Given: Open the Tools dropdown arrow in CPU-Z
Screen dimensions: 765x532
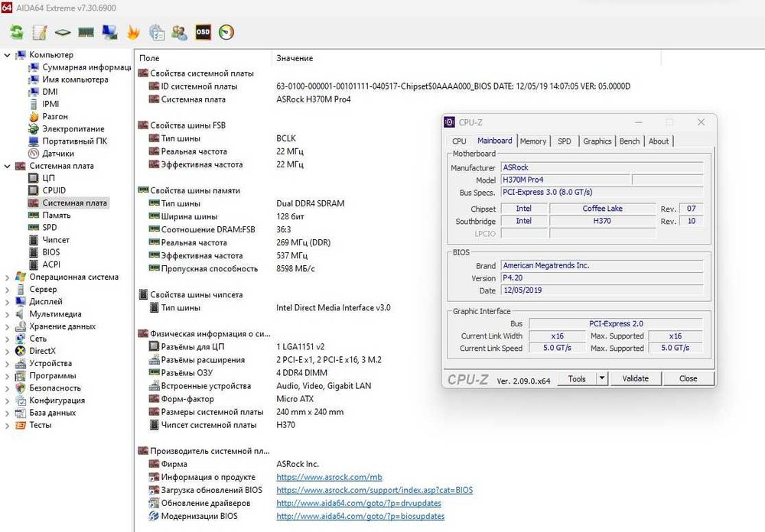Looking at the screenshot, I should [x=602, y=378].
